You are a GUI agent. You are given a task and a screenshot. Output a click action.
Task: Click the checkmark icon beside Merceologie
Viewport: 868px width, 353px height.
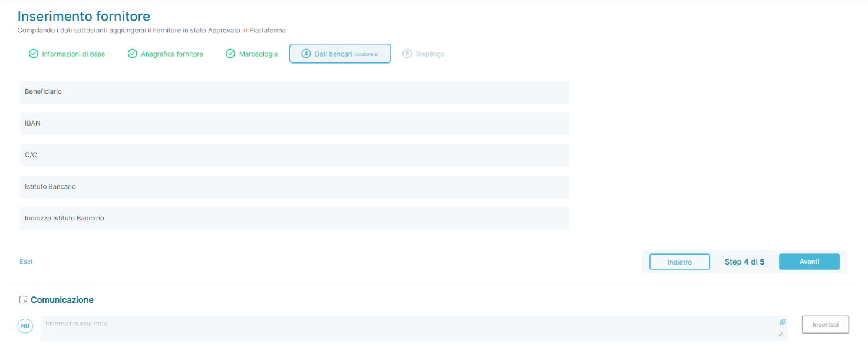[x=230, y=54]
